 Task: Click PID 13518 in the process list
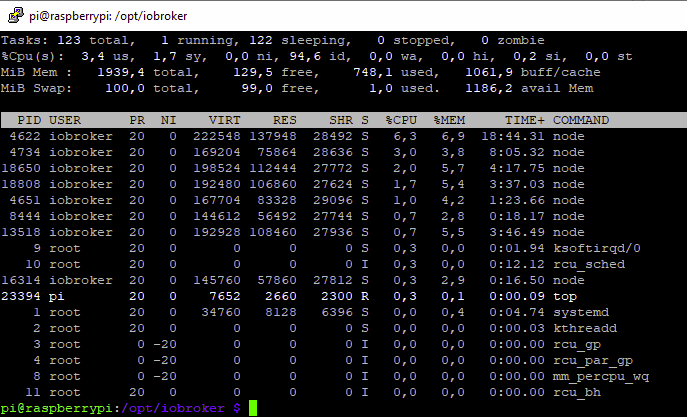pos(21,232)
